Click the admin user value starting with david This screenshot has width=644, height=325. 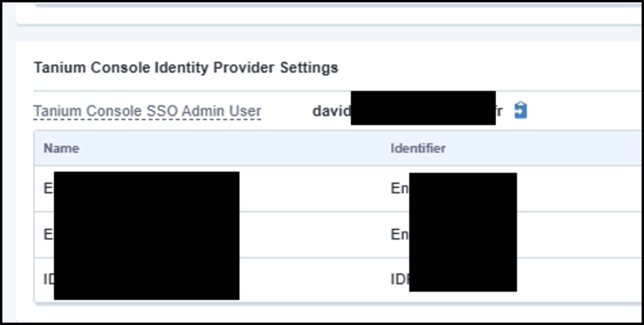tap(331, 111)
